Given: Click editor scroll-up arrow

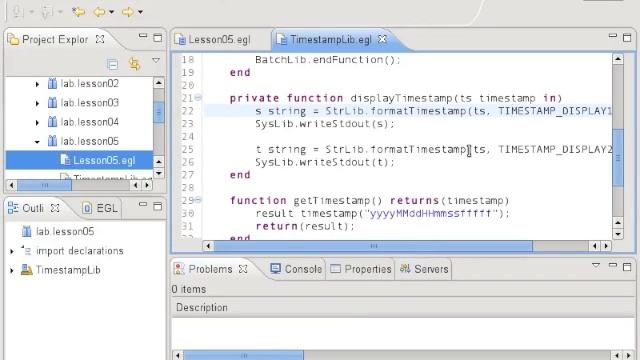Looking at the screenshot, I should 618,60.
